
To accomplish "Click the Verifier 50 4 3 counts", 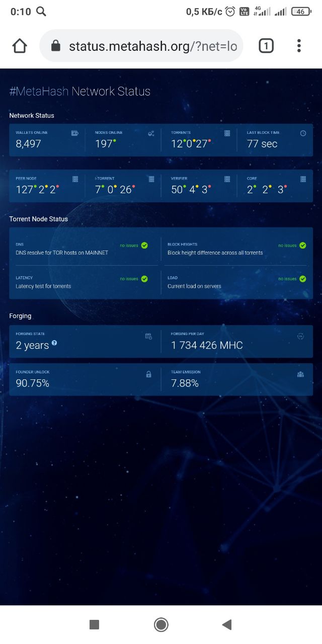I will (191, 190).
